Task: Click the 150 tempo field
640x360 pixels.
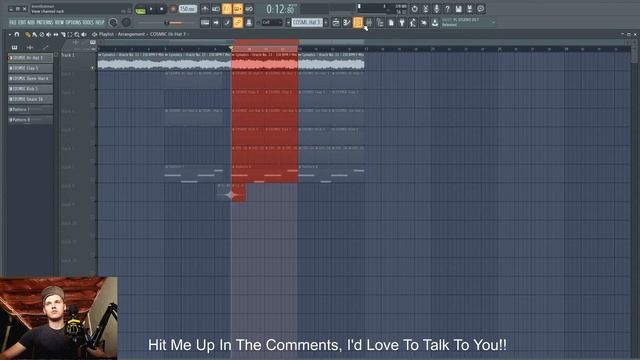Action: pos(188,9)
